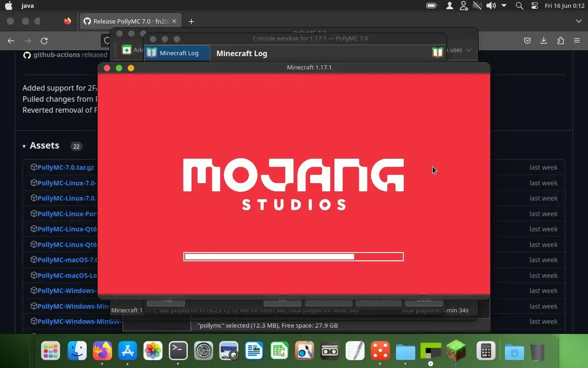Screen dimensions: 588x368
Task: Open Photos from the dock
Action: 153,351
